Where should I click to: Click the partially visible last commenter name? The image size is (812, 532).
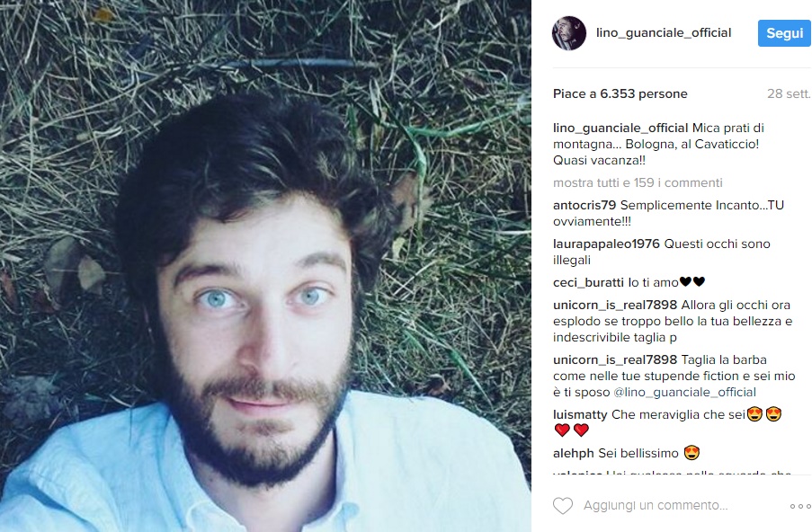click(577, 473)
